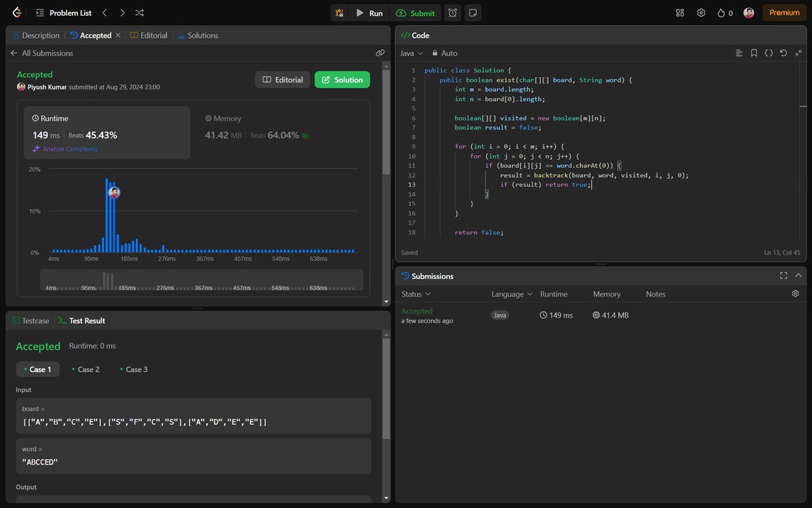Click the LeetCode logo icon
Screen dimensions: 812x508
17,13
